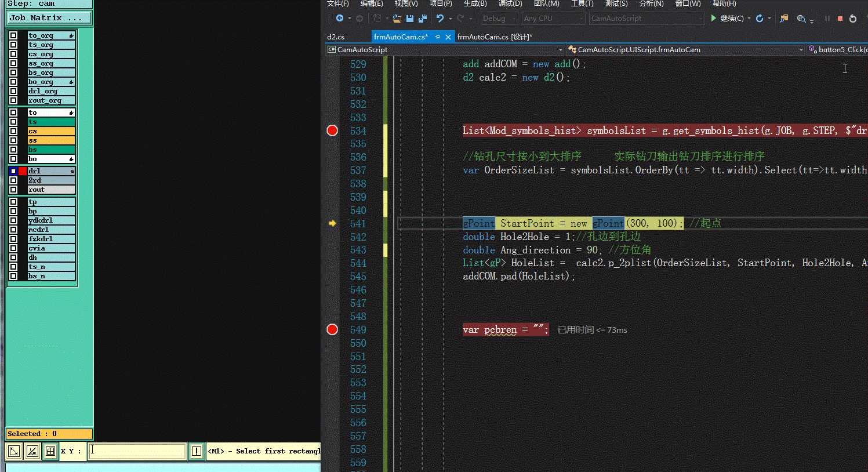
Task: Click the green Continue play icon
Action: [x=714, y=19]
